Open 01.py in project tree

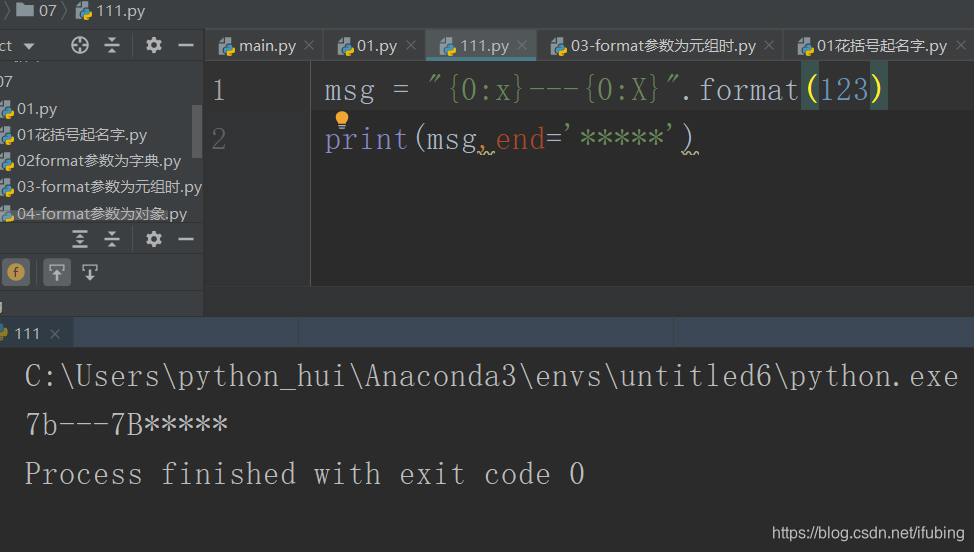tap(37, 109)
